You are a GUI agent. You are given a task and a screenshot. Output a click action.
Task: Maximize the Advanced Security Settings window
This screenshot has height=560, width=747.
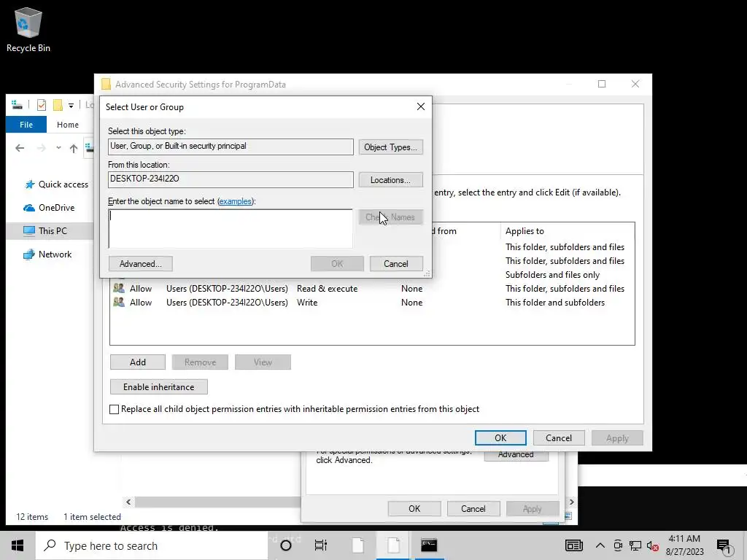pos(602,85)
